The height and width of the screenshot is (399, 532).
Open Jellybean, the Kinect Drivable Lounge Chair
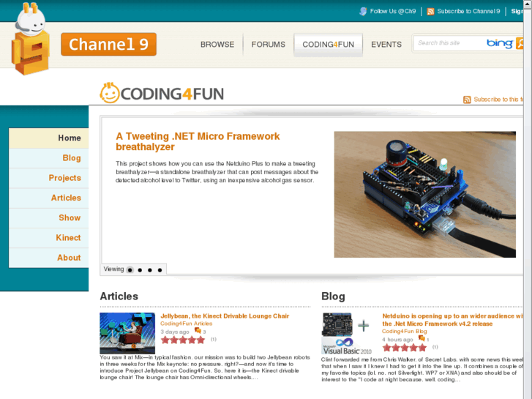tap(225, 316)
